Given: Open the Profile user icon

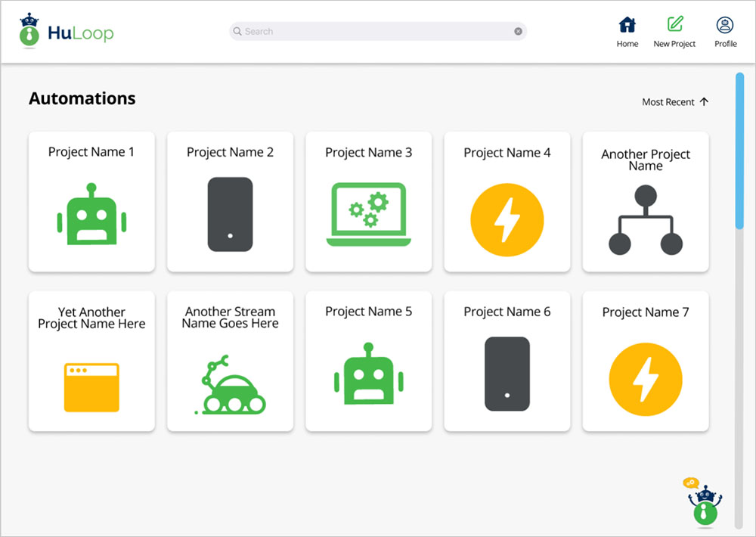Looking at the screenshot, I should click(725, 25).
